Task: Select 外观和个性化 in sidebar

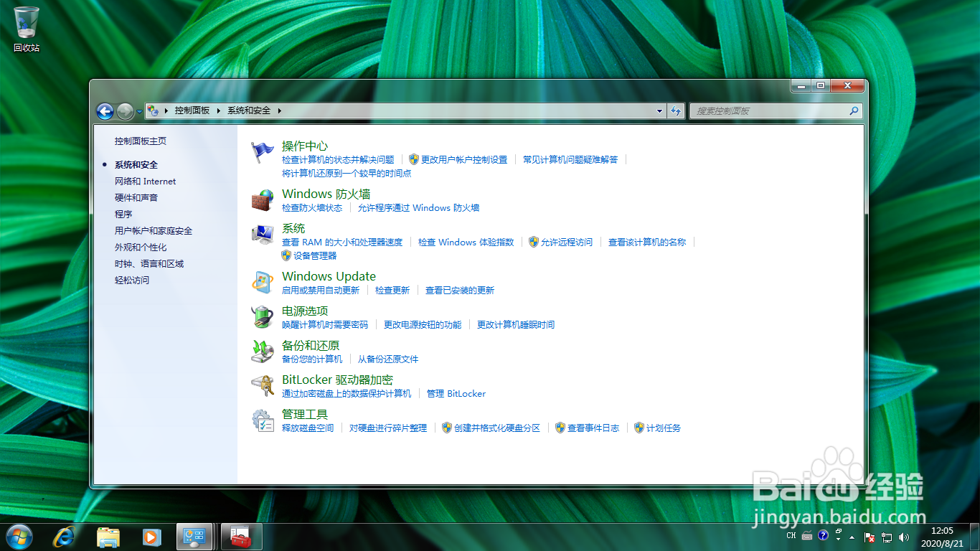Action: coord(141,247)
